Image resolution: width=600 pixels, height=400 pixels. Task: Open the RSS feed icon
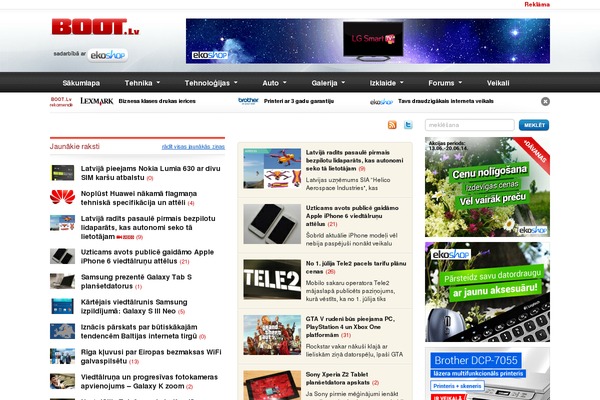(x=392, y=125)
